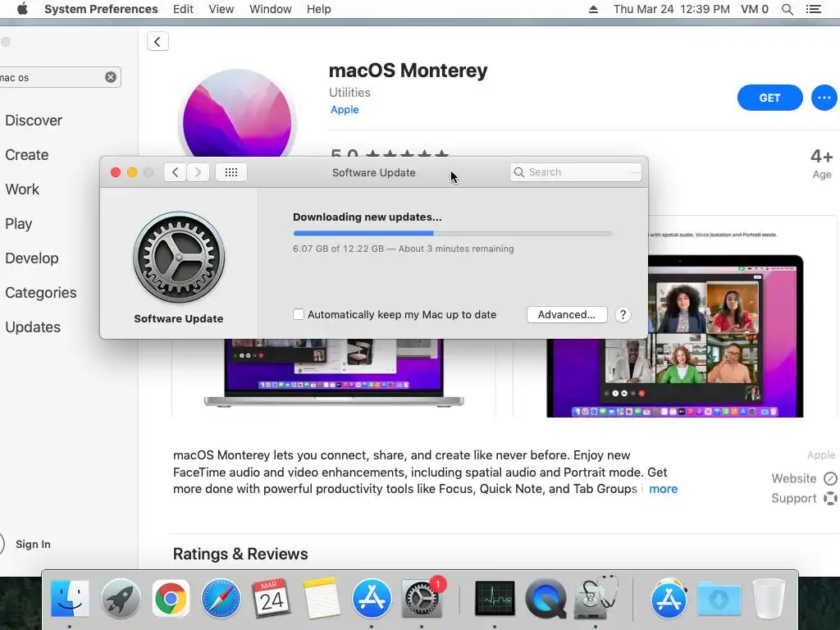Go forward in Software Update window
Image resolution: width=840 pixels, height=630 pixels.
coord(198,172)
